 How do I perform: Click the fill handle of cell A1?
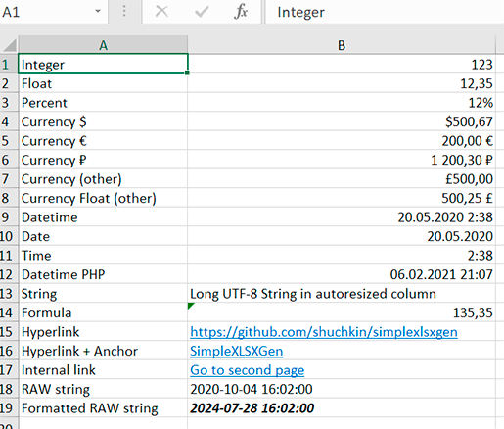coord(187,72)
